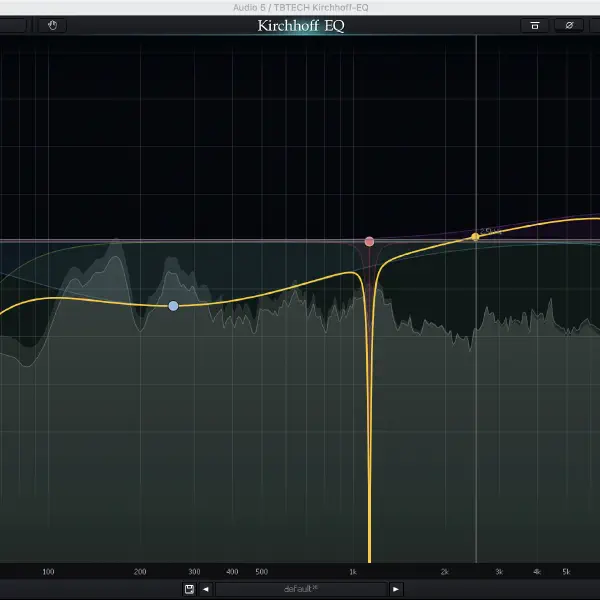Open the default* preset name dropdown
600x600 pixels.
pyautogui.click(x=301, y=589)
